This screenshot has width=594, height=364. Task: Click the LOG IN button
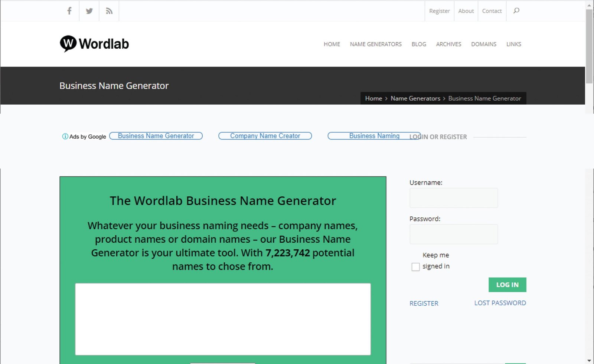[507, 285]
